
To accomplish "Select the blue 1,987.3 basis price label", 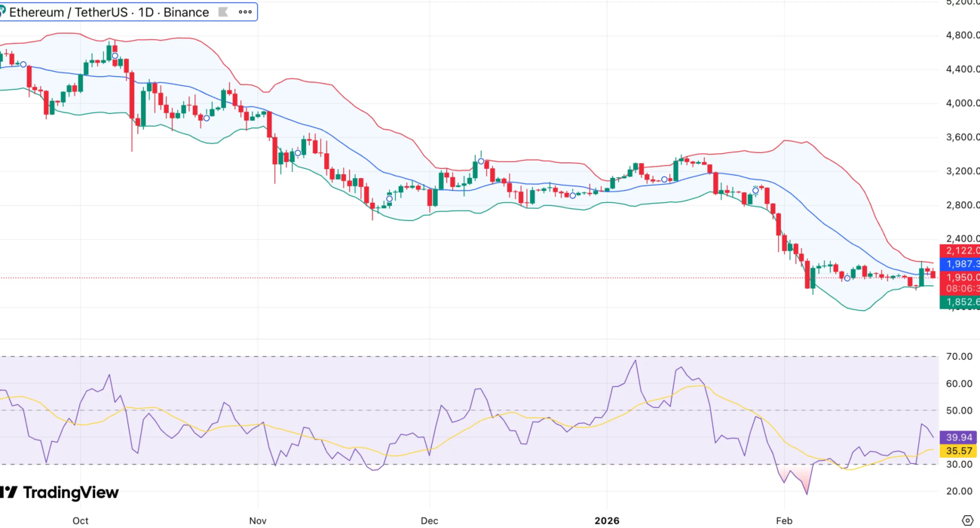I will click(x=959, y=264).
